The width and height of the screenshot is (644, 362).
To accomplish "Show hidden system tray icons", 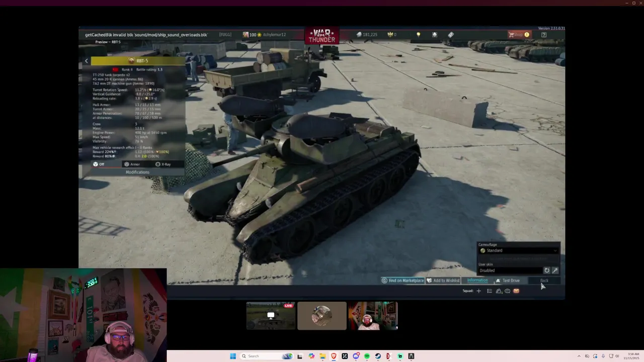I will pyautogui.click(x=579, y=356).
